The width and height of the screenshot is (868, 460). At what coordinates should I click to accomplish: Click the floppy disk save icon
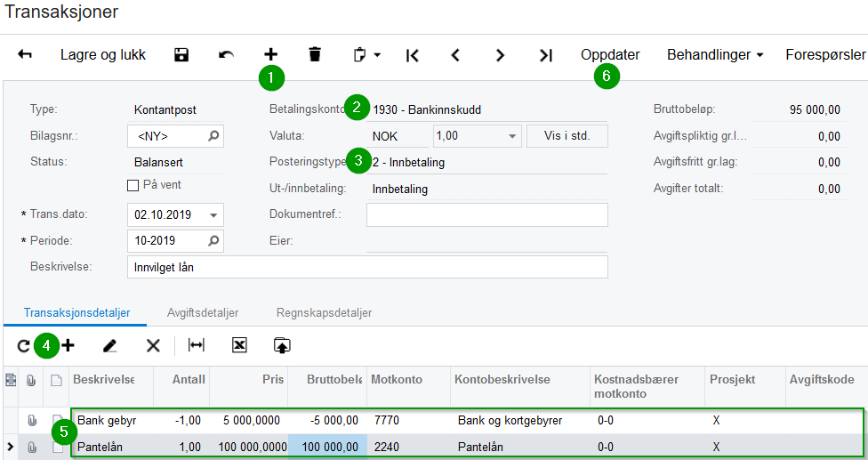[x=181, y=55]
